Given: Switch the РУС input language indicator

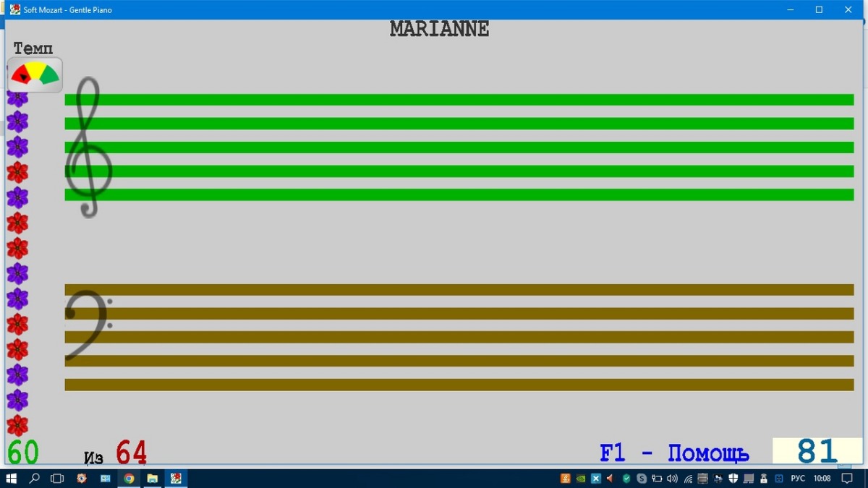Looking at the screenshot, I should [x=798, y=479].
